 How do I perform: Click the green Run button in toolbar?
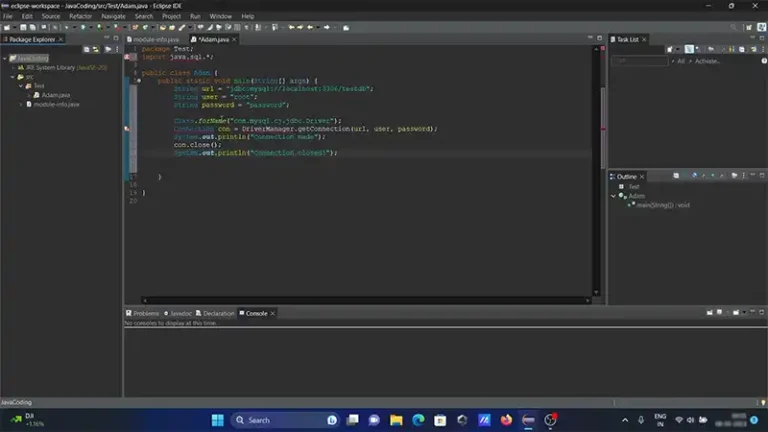click(x=83, y=27)
